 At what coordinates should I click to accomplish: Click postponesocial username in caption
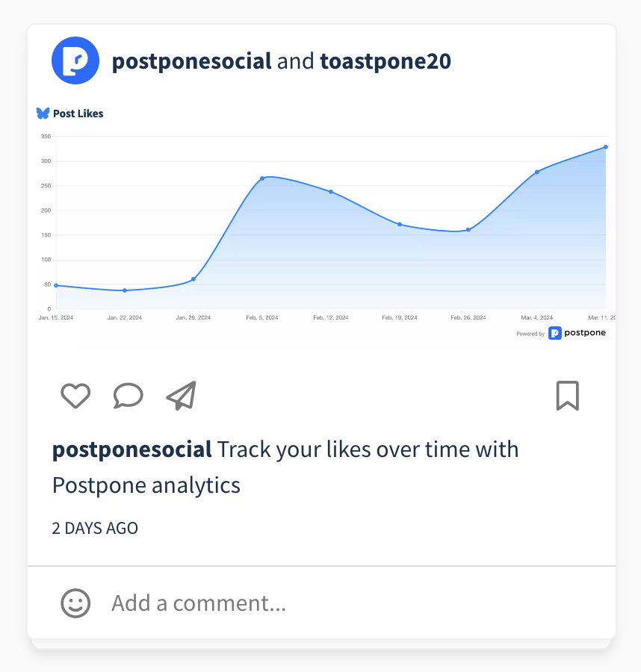(x=132, y=449)
